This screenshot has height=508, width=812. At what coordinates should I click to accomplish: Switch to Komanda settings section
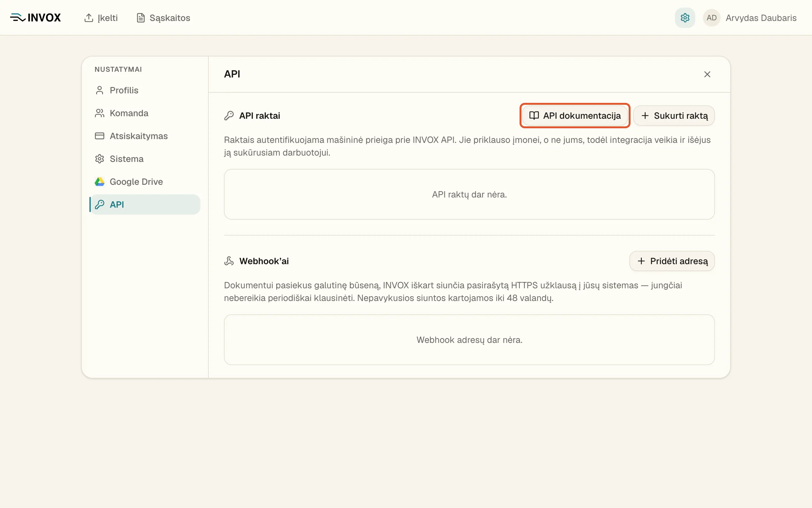click(145, 113)
